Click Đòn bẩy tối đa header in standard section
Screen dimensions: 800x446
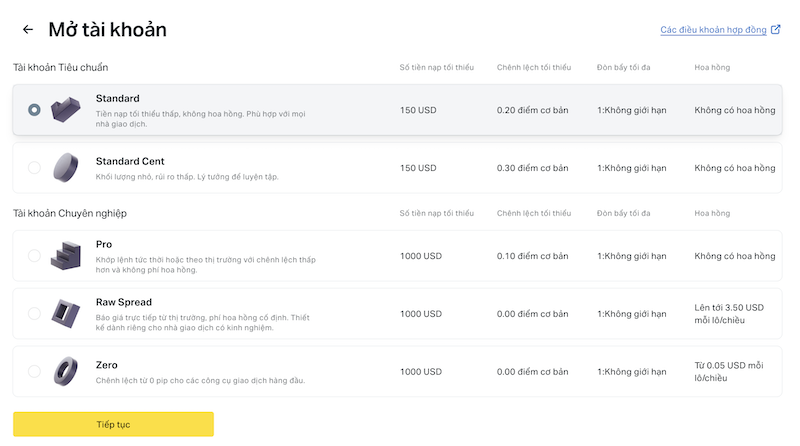[623, 67]
